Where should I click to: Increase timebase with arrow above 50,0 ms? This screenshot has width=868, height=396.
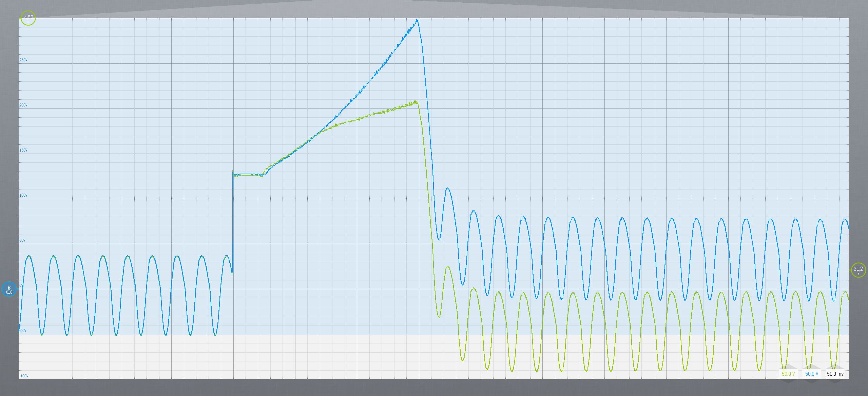point(835,367)
